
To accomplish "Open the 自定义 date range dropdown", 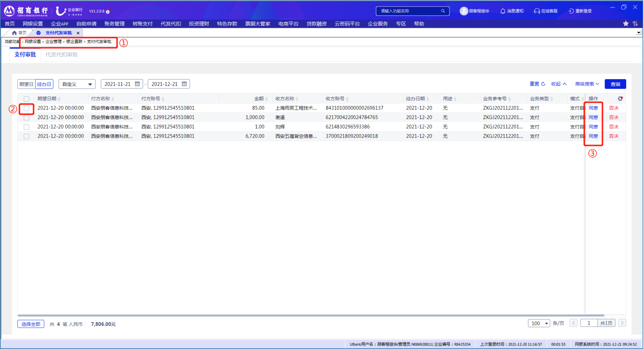I will point(77,84).
